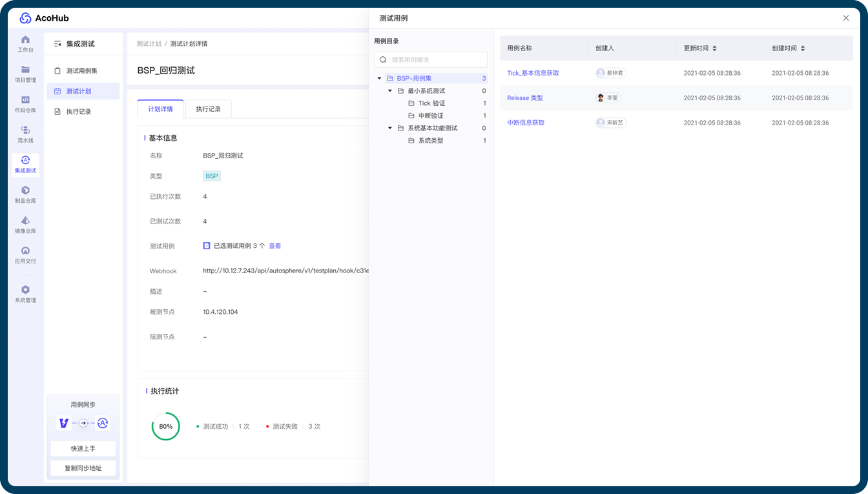
Task: Select the 集成测试 sidebar icon
Action: tap(25, 160)
